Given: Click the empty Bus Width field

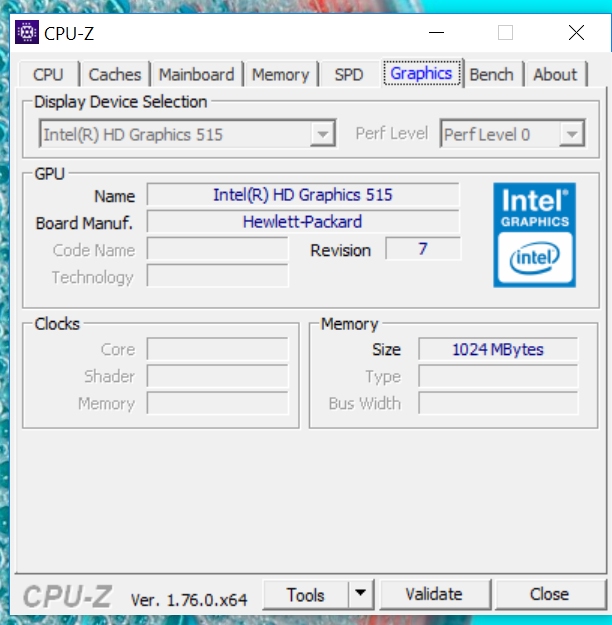Looking at the screenshot, I should tap(498, 403).
